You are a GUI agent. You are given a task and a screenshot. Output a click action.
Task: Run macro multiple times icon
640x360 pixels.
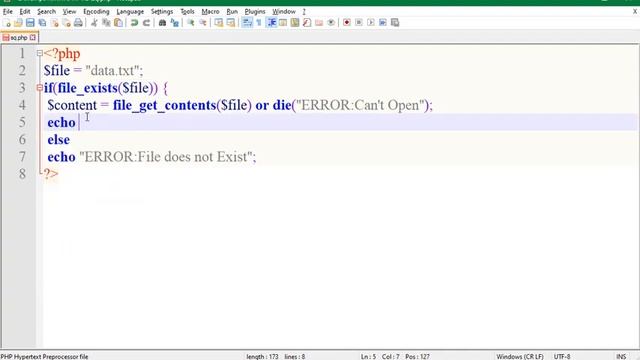[x=383, y=23]
